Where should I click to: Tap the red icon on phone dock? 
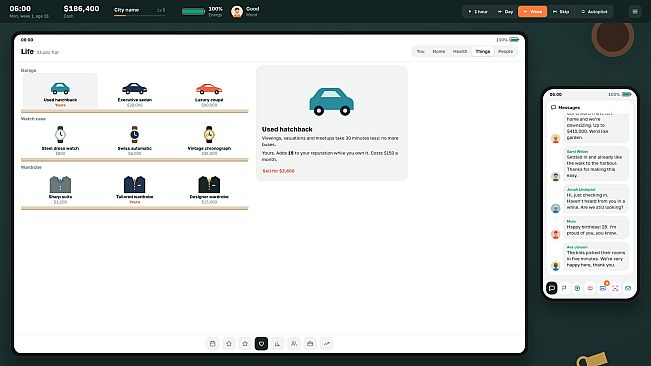[x=590, y=288]
